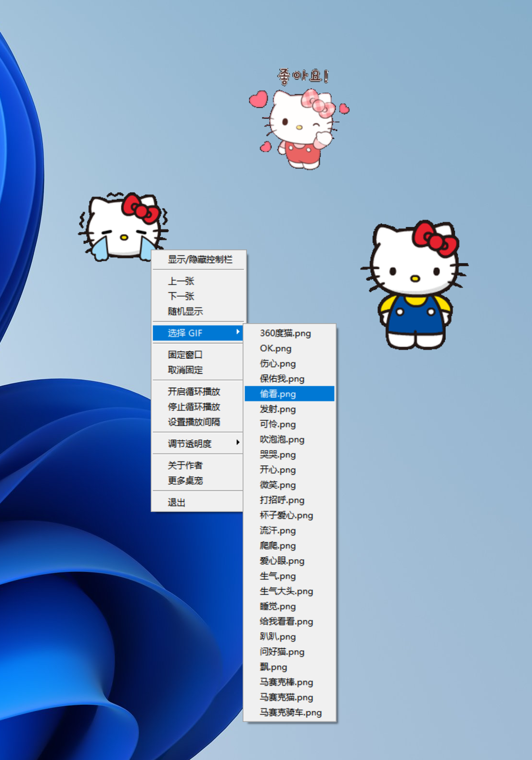Screen dimensions: 532x760
Task: Choose 随机显示 for a random image
Action: tap(185, 312)
